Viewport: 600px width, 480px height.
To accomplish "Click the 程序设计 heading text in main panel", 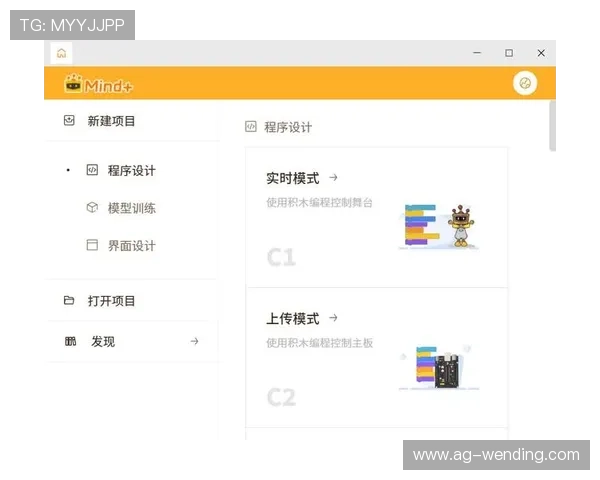I will tap(288, 127).
